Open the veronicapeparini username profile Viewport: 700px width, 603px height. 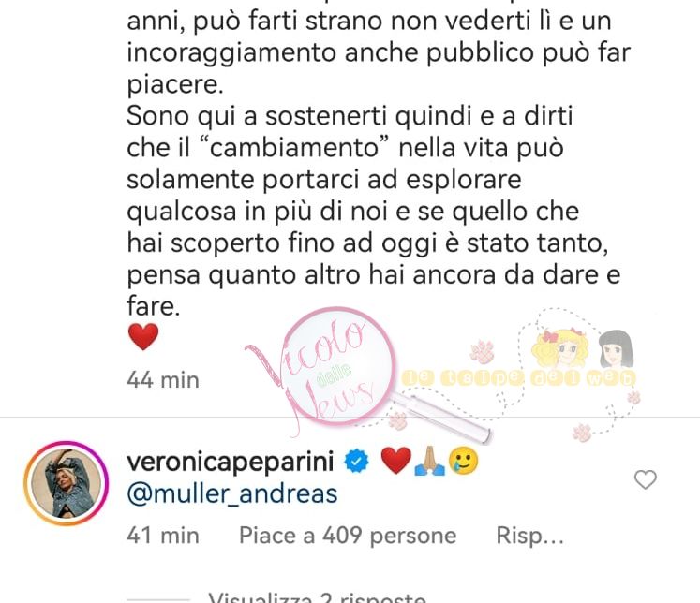[x=231, y=462]
